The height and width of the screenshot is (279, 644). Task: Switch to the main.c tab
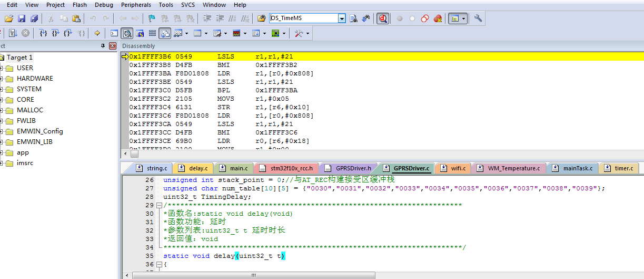tap(233, 168)
